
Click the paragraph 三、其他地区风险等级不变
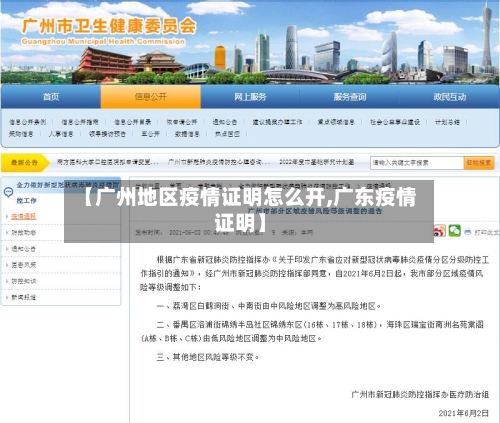click(x=208, y=357)
